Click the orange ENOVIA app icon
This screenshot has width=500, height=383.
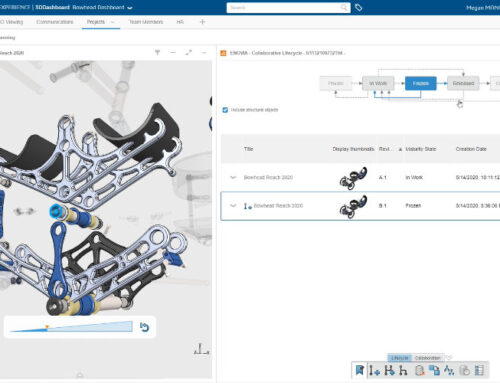pyautogui.click(x=223, y=53)
